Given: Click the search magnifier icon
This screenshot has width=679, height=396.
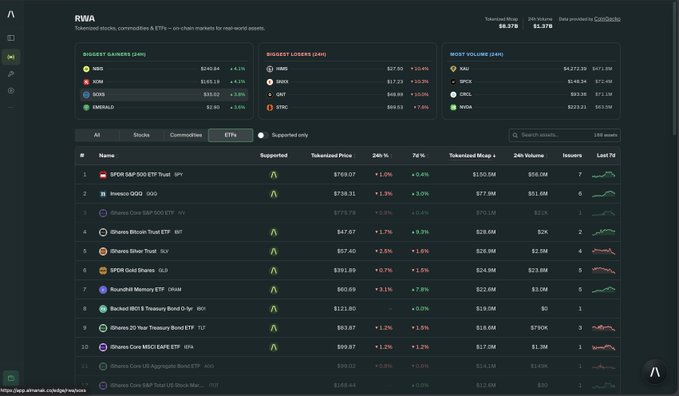Looking at the screenshot, I should [515, 135].
